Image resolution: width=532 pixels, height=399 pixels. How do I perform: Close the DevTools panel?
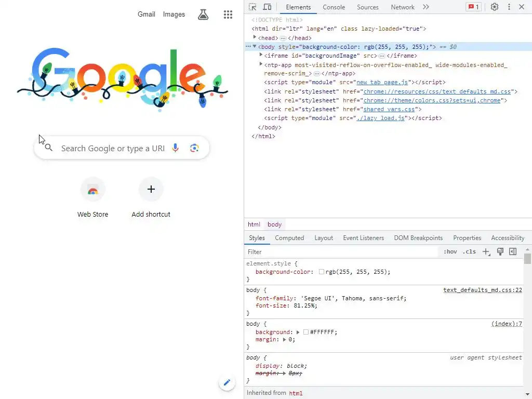point(522,7)
